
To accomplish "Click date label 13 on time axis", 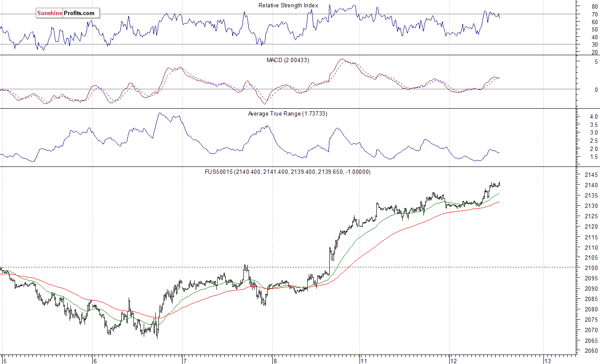I will pos(547,360).
